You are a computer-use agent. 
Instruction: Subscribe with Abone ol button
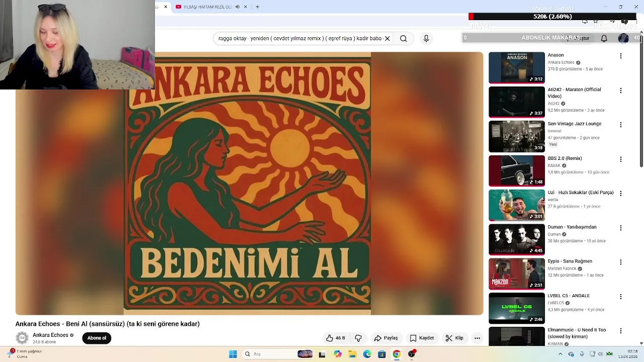pos(97,338)
